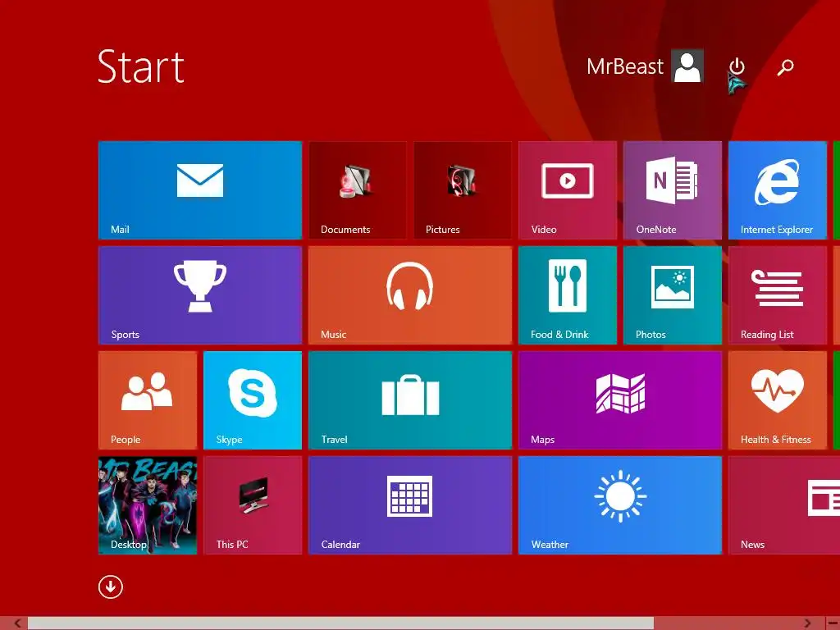
Task: Show all apps with down arrow
Action: pos(111,587)
